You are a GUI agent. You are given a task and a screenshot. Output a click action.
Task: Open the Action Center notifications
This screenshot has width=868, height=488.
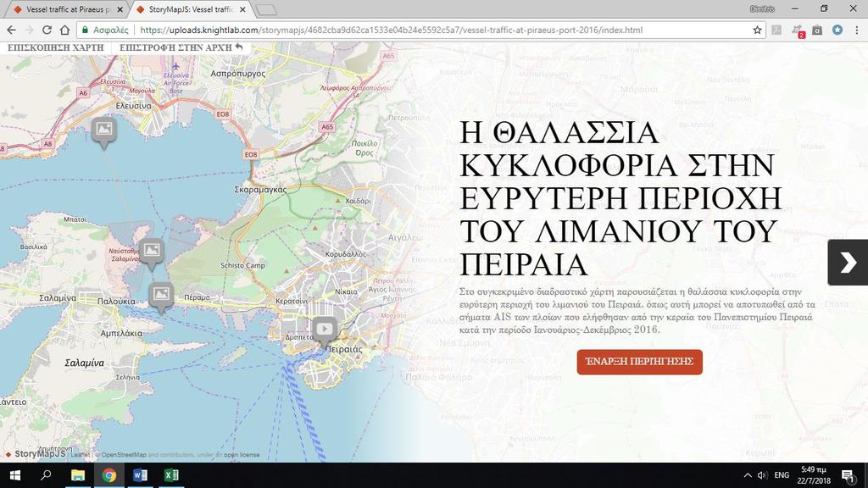point(848,475)
